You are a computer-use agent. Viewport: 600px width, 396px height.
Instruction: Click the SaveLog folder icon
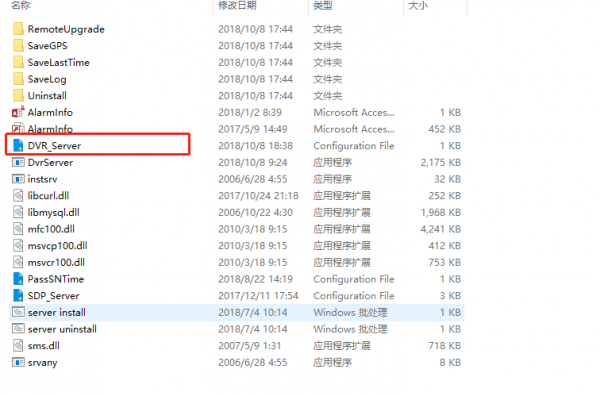pos(18,79)
